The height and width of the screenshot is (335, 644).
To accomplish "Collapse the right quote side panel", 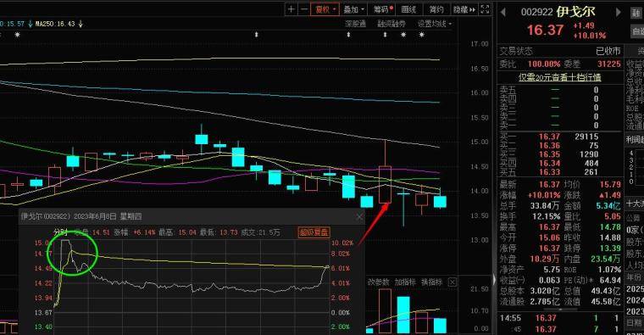I will [x=495, y=280].
